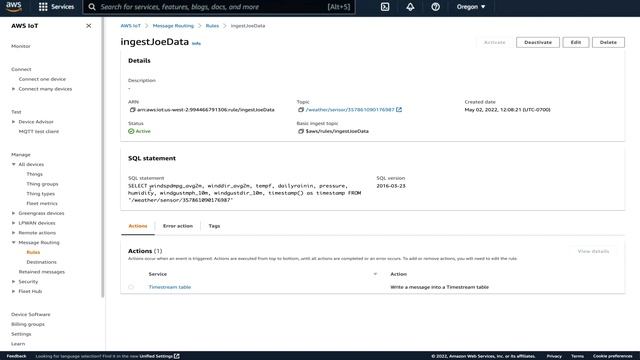This screenshot has height=360, width=640.
Task: Click Feedback in footer
Action: (16, 356)
